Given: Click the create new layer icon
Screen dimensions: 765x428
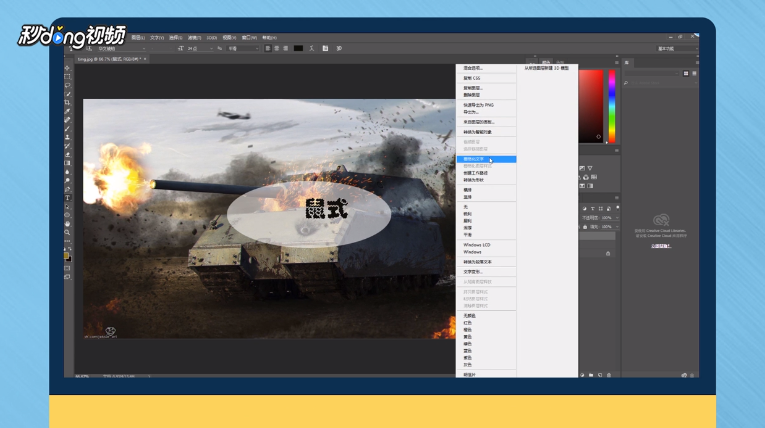Looking at the screenshot, I should click(x=600, y=375).
